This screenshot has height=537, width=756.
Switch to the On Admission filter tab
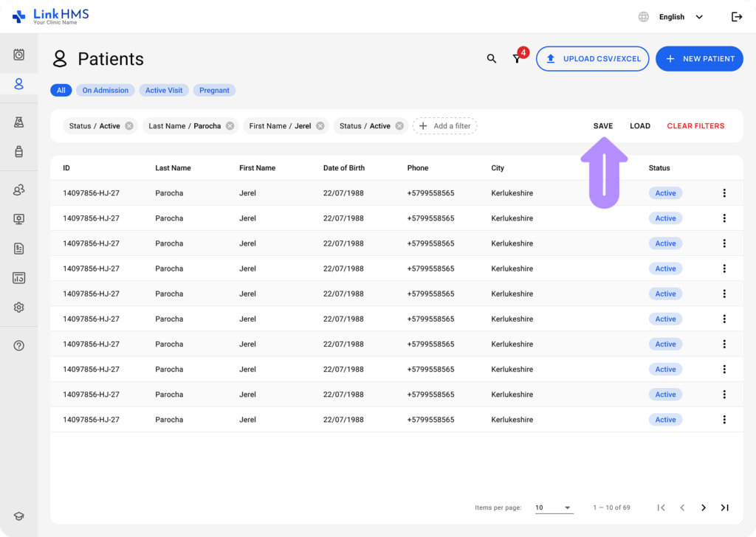[x=105, y=90]
